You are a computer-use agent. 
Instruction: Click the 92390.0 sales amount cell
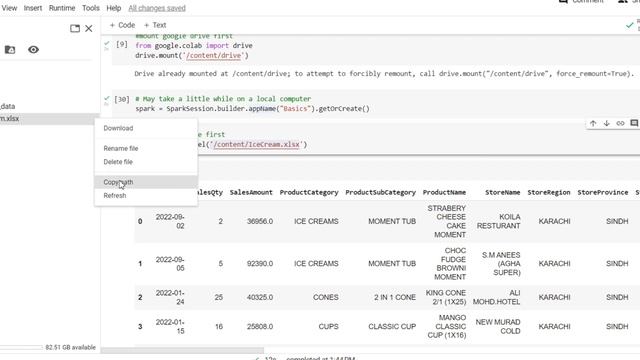(x=260, y=264)
